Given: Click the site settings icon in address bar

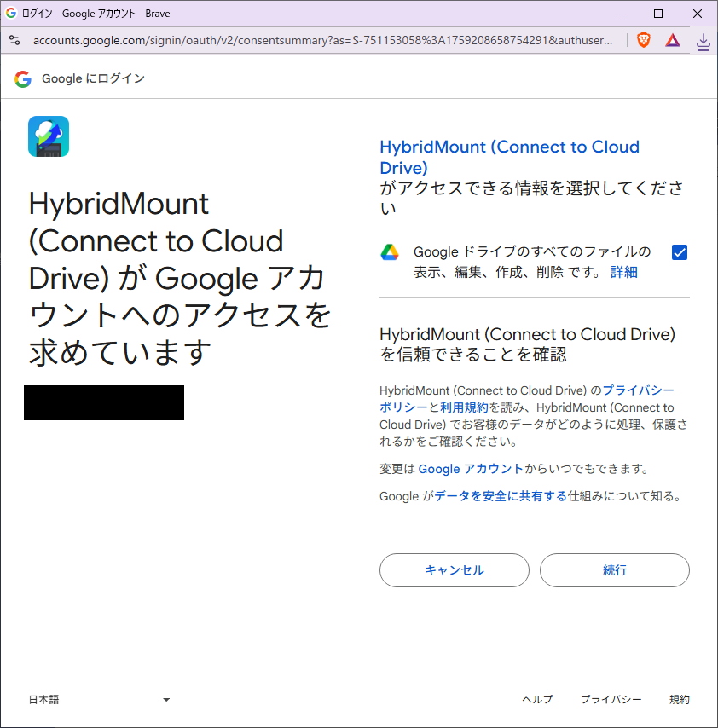Looking at the screenshot, I should (14, 40).
